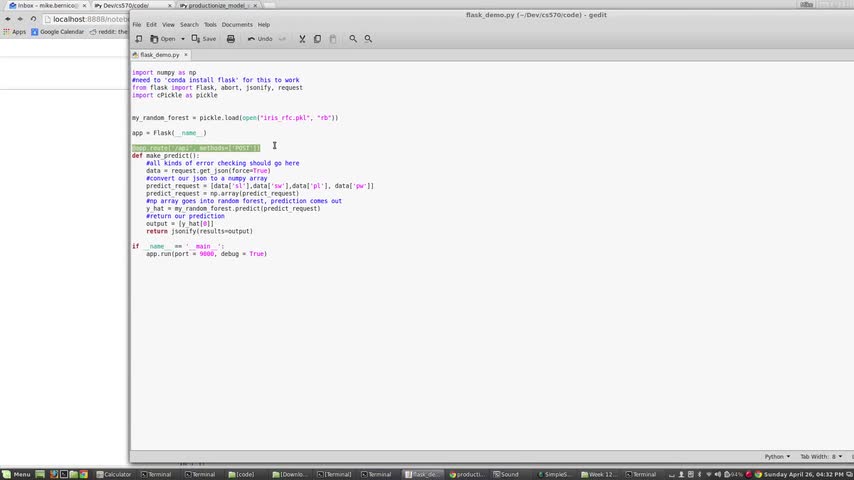854x480 pixels.
Task: Reload the page in the browser
Action: [x=33, y=19]
